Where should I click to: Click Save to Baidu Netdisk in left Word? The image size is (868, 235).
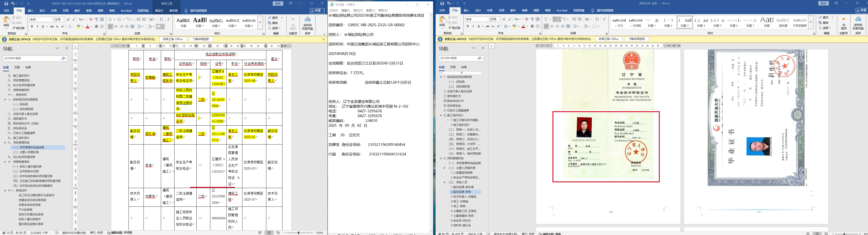pos(307,24)
